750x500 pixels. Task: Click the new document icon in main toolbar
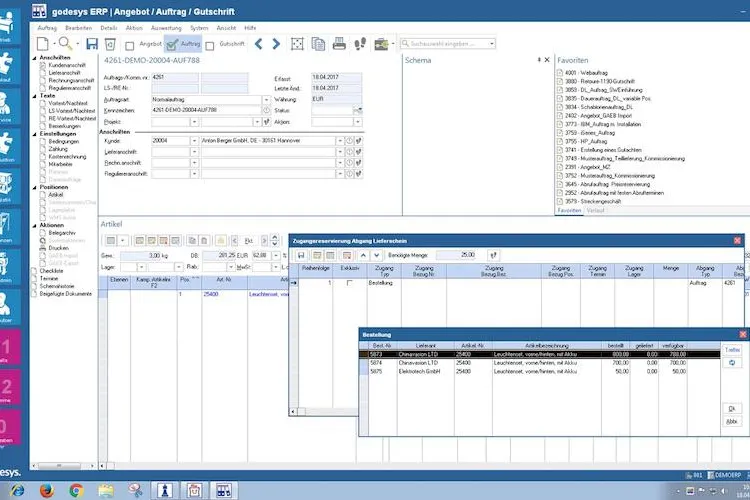point(43,44)
